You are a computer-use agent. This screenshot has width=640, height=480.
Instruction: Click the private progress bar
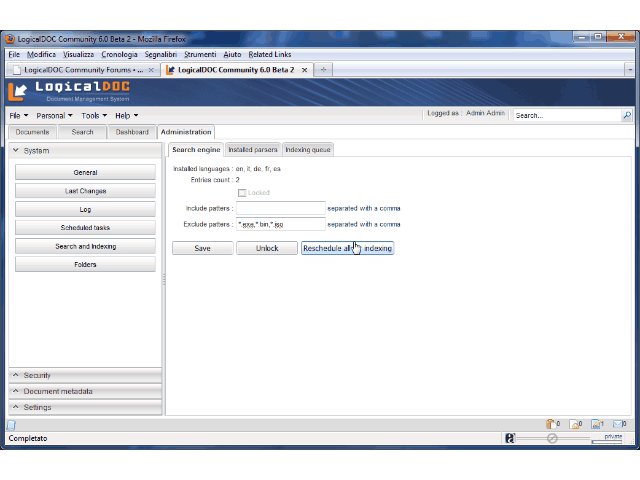click(607, 442)
